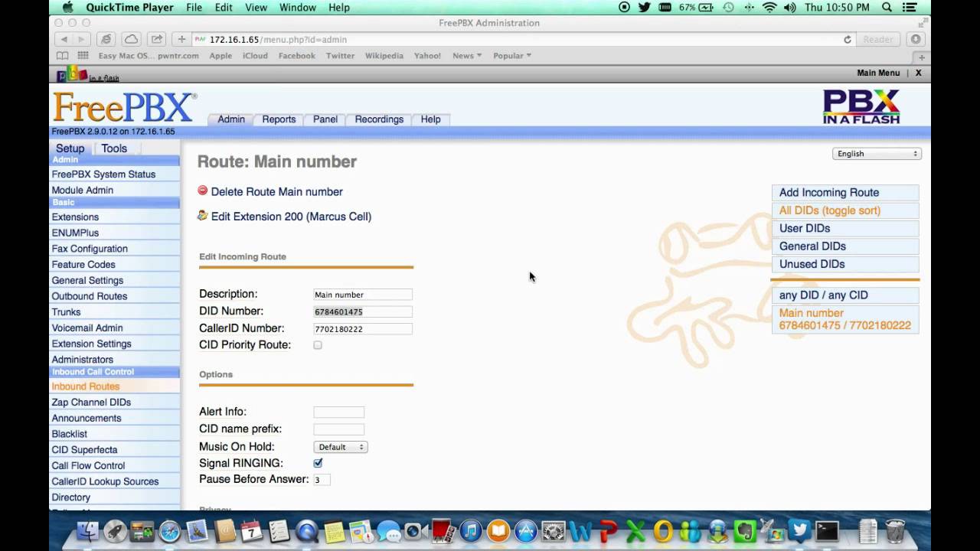Open the Recordings tab
The width and height of the screenshot is (980, 551).
pyautogui.click(x=379, y=119)
